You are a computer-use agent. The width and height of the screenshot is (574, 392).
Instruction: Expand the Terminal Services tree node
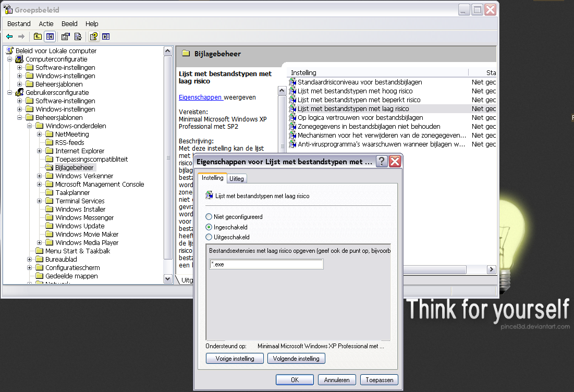click(40, 201)
